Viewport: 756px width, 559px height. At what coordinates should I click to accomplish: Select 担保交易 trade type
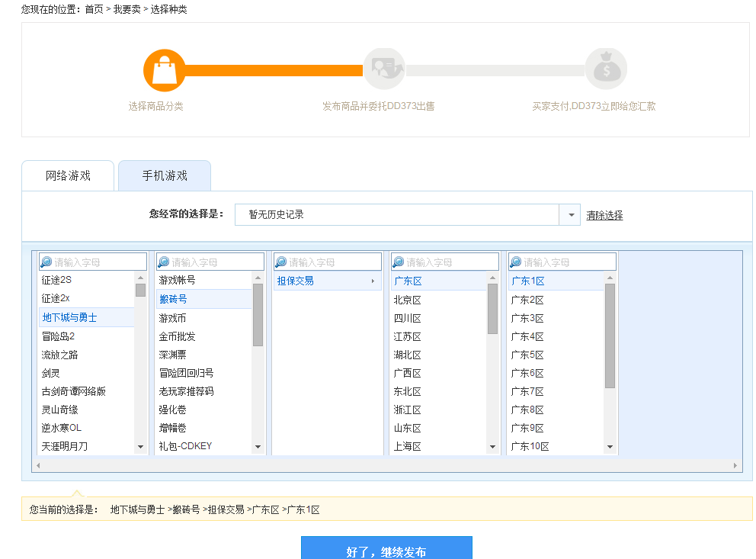pos(328,281)
